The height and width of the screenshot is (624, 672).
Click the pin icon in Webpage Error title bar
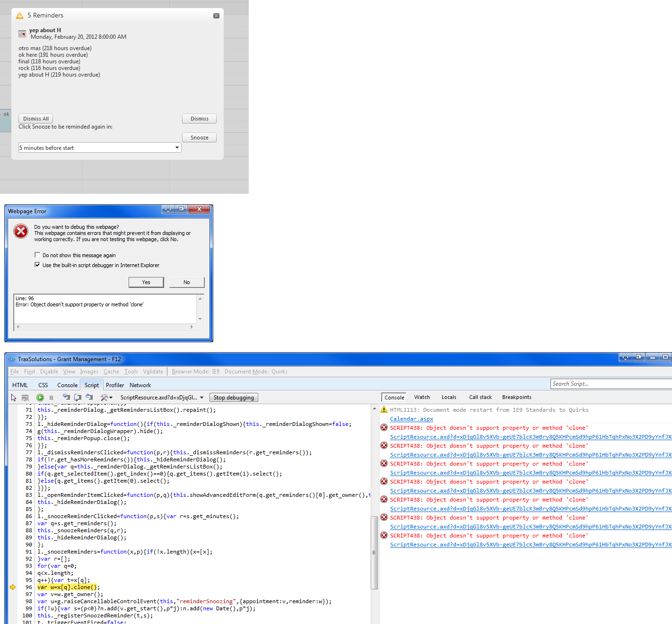coord(181,209)
